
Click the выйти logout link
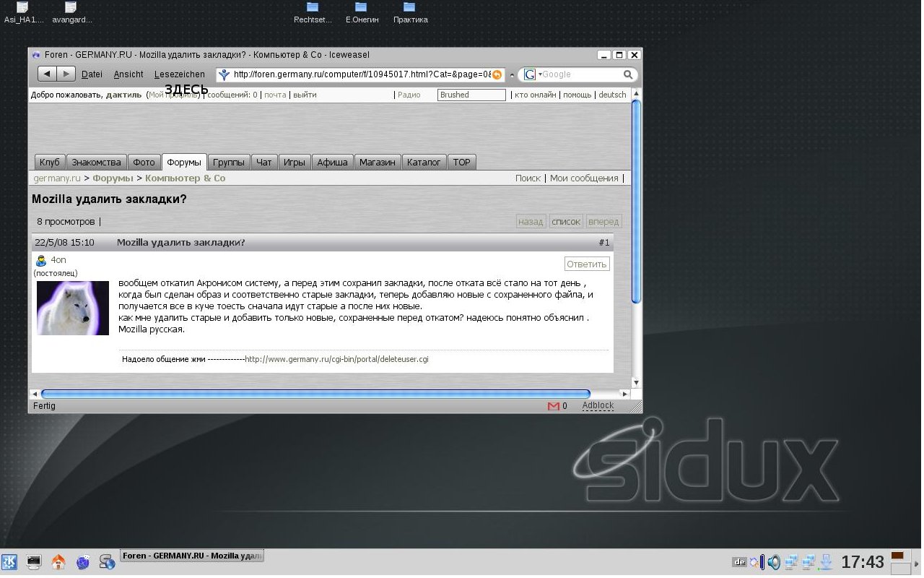(305, 95)
